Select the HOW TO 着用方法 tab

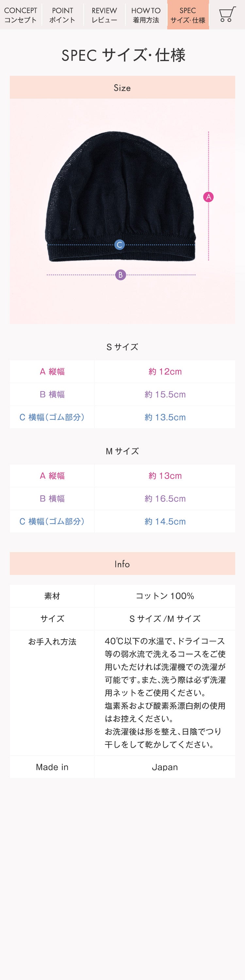pos(146,15)
